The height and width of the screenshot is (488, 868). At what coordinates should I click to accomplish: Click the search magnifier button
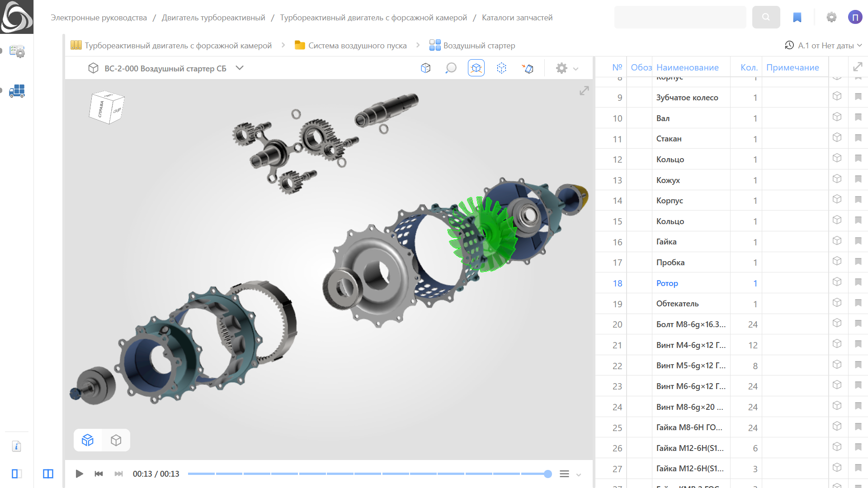(x=766, y=17)
